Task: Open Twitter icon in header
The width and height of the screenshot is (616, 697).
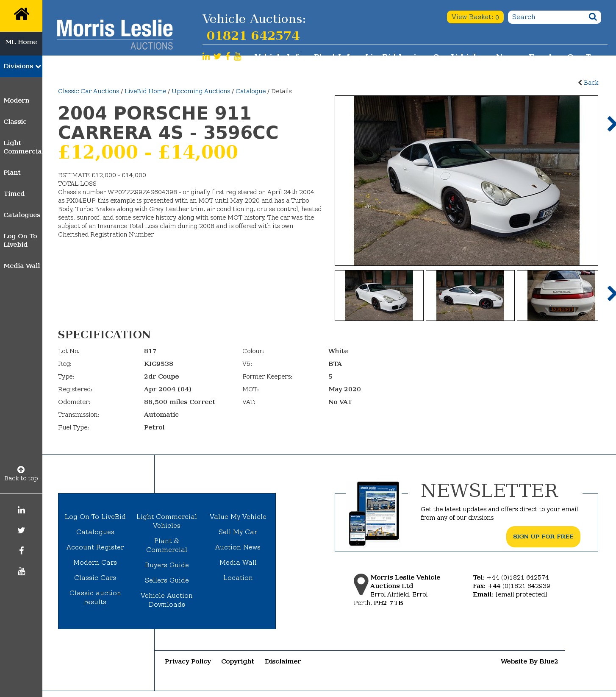Action: click(x=217, y=56)
